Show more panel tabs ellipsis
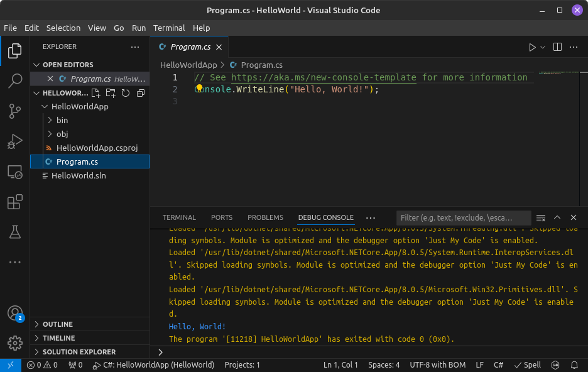This screenshot has height=372, width=588. coord(371,218)
